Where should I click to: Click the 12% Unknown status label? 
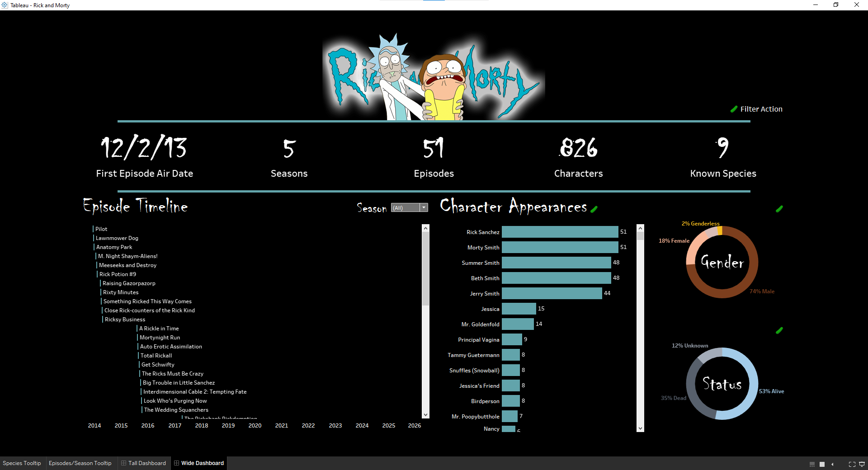coord(690,346)
